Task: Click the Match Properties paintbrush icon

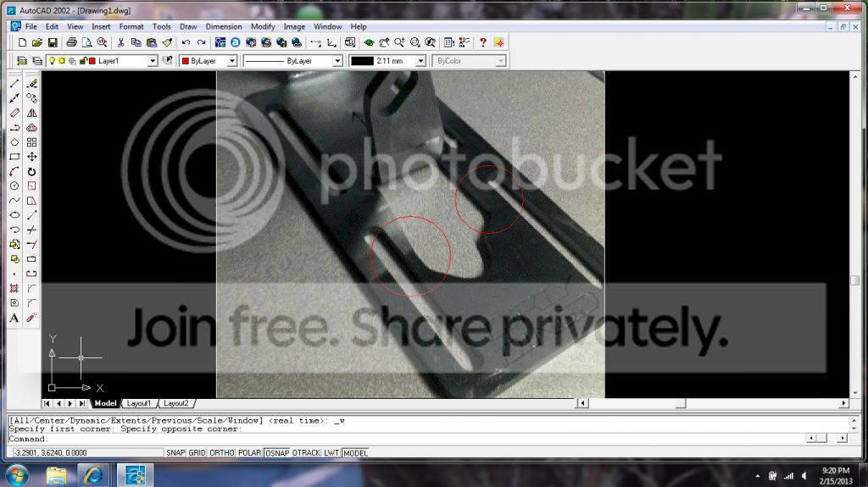Action: coord(167,42)
